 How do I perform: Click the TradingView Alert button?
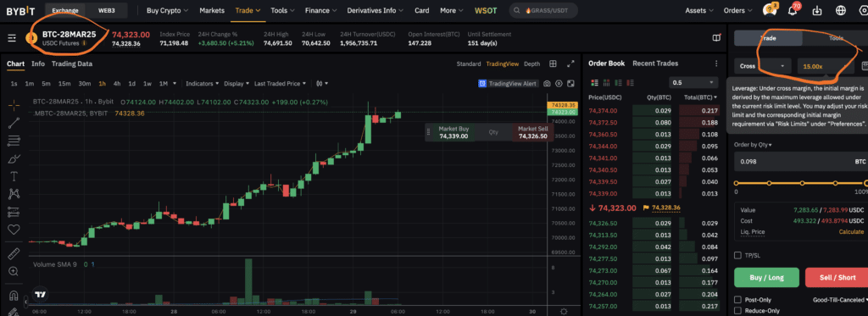click(x=508, y=84)
